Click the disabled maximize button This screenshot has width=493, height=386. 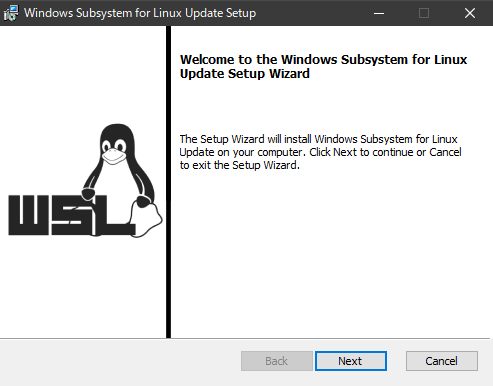(424, 13)
